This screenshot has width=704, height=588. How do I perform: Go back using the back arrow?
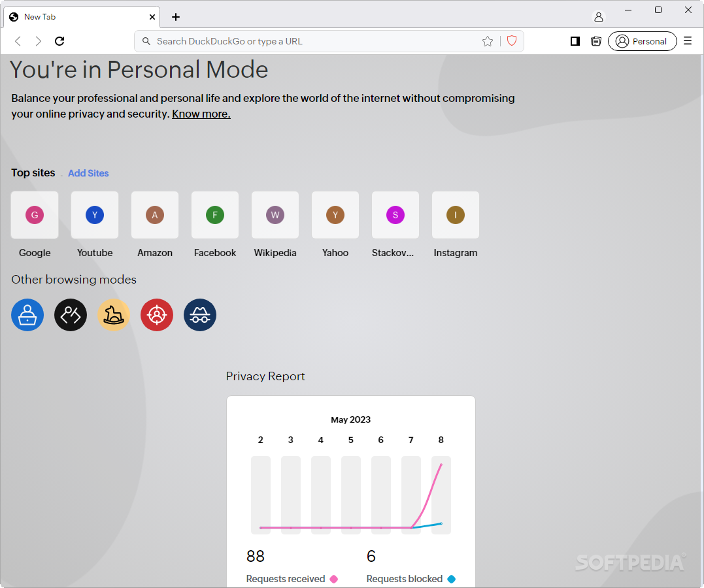coord(18,41)
